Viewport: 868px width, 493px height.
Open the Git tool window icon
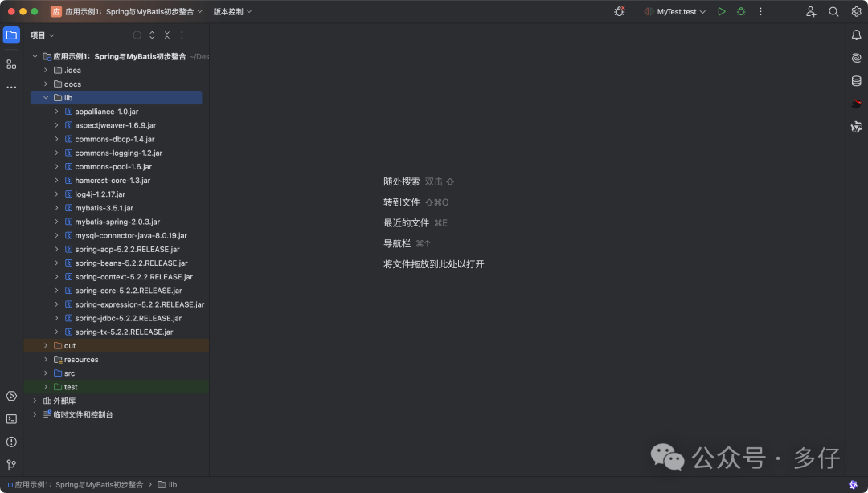(11, 464)
